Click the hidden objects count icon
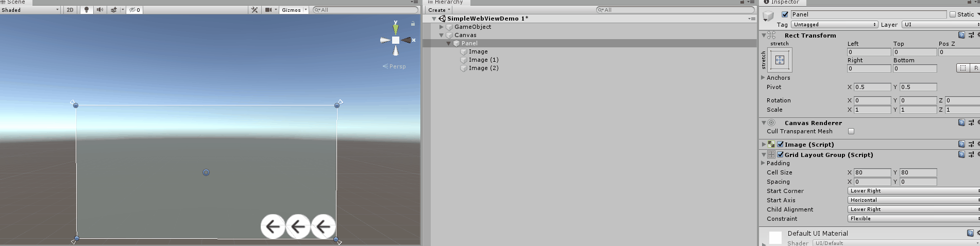The height and width of the screenshot is (246, 980). [134, 10]
